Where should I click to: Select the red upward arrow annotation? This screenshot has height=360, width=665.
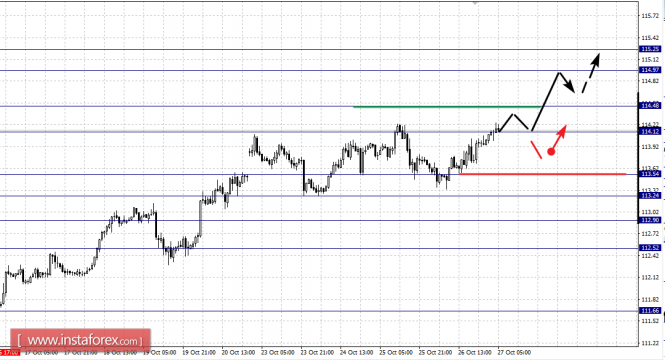coord(559,137)
